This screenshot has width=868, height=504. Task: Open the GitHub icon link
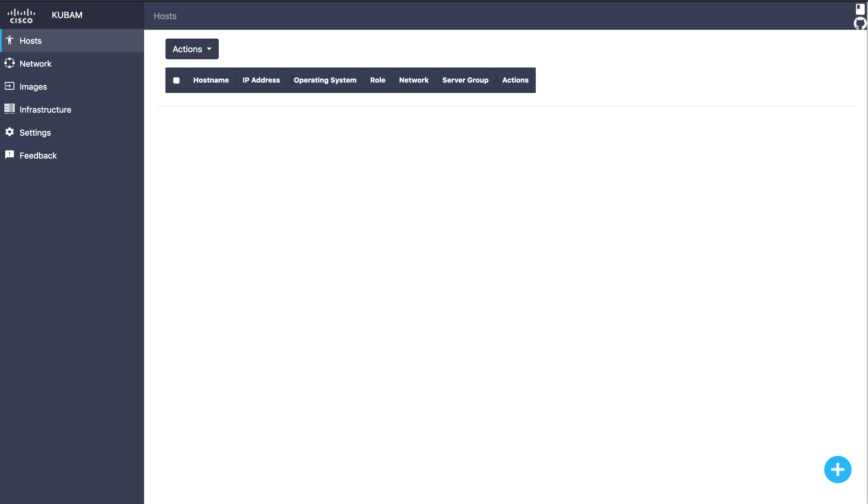click(x=860, y=24)
